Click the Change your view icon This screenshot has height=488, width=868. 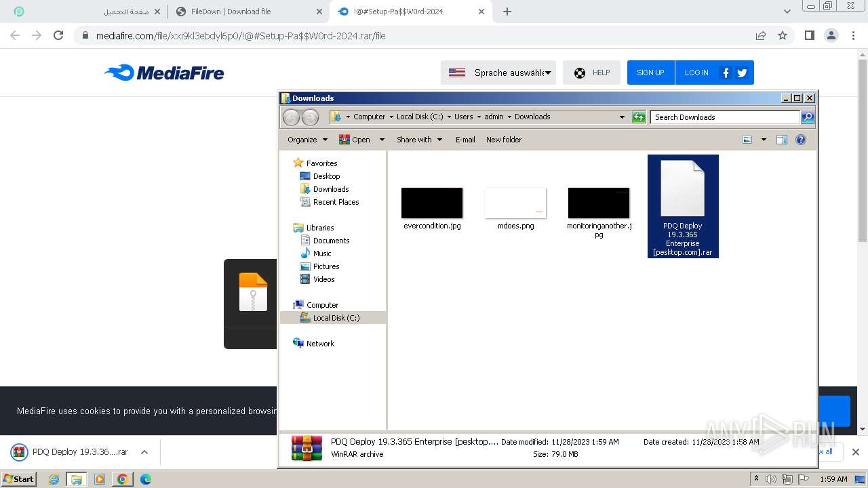coord(747,140)
